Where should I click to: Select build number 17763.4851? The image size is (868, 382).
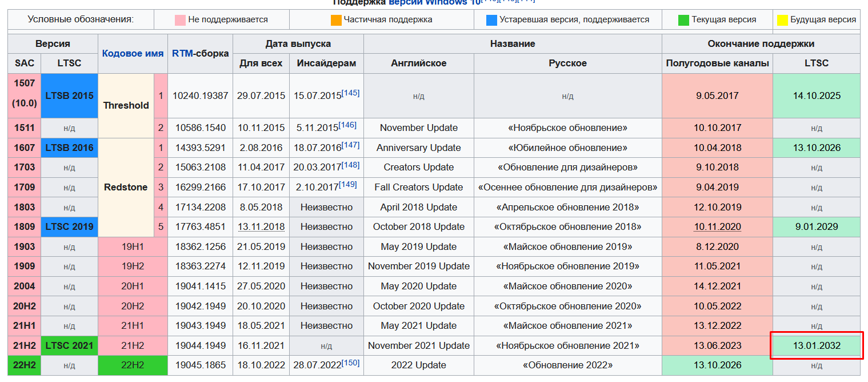[200, 226]
